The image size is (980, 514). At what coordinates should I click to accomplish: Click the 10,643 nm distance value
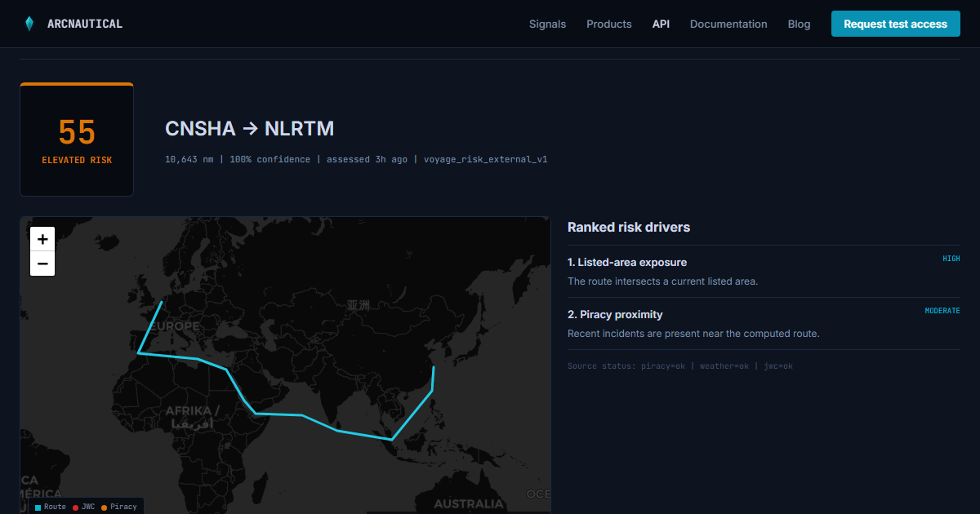189,159
